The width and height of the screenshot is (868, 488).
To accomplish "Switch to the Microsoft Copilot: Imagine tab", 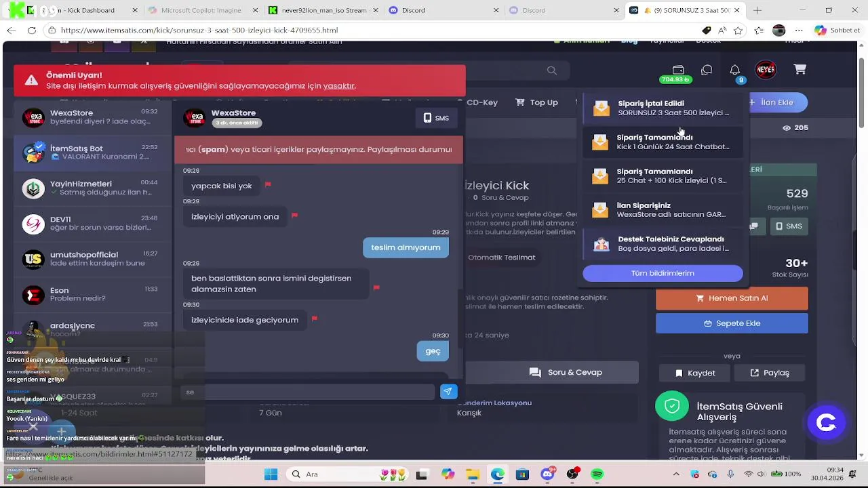I will pos(201,10).
